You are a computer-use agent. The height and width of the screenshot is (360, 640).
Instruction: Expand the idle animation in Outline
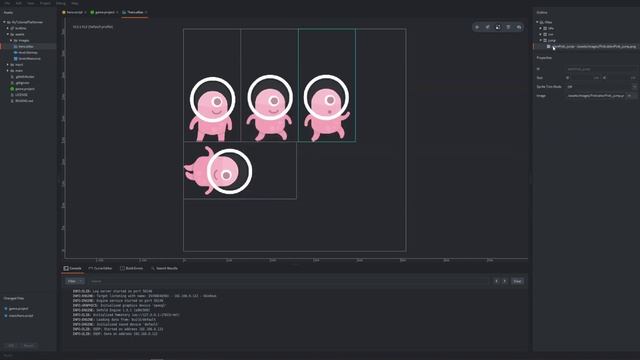click(540, 28)
